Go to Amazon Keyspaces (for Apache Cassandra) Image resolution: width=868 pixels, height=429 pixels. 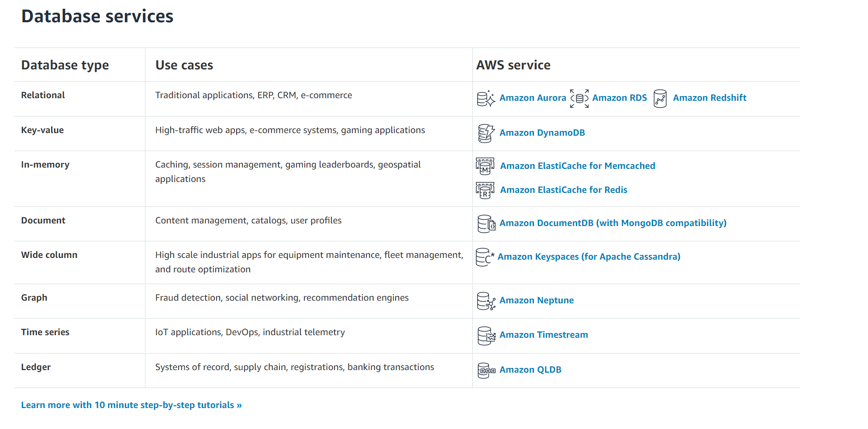pyautogui.click(x=589, y=257)
